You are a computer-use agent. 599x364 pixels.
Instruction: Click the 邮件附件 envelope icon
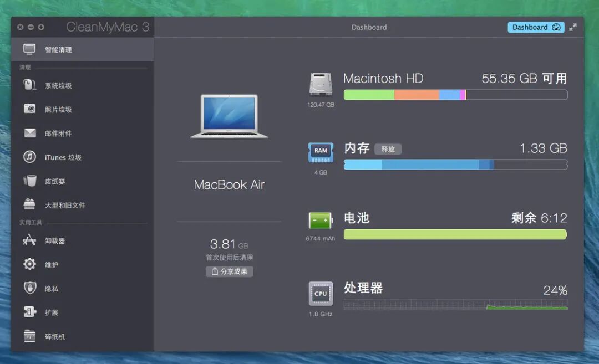click(30, 133)
